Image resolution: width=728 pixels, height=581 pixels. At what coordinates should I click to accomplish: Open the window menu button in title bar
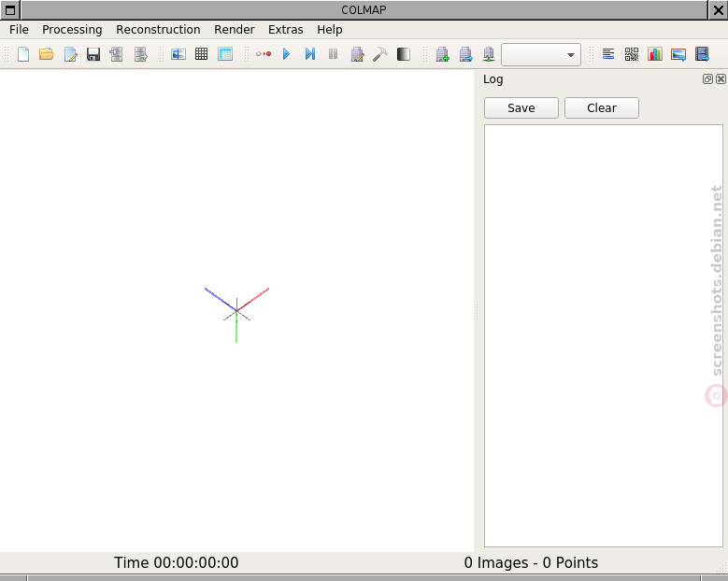point(10,10)
